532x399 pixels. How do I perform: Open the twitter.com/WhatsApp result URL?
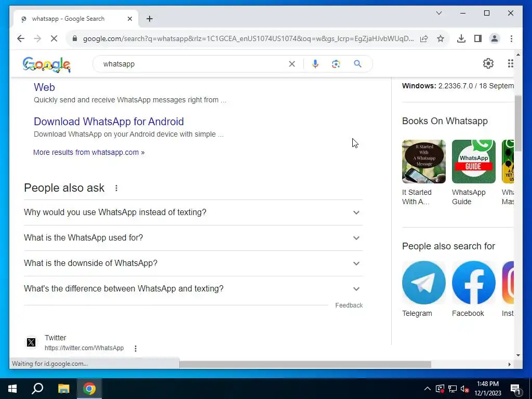(x=84, y=348)
